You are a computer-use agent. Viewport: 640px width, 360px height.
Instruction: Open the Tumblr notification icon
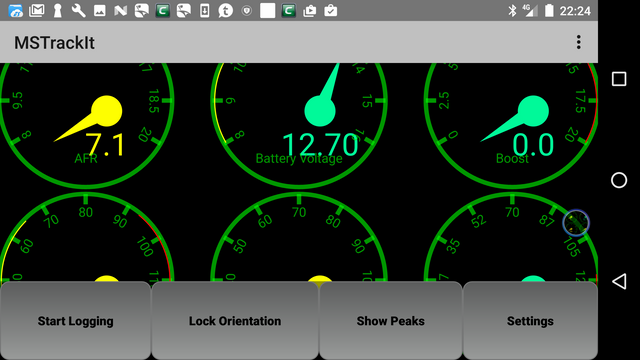point(225,11)
